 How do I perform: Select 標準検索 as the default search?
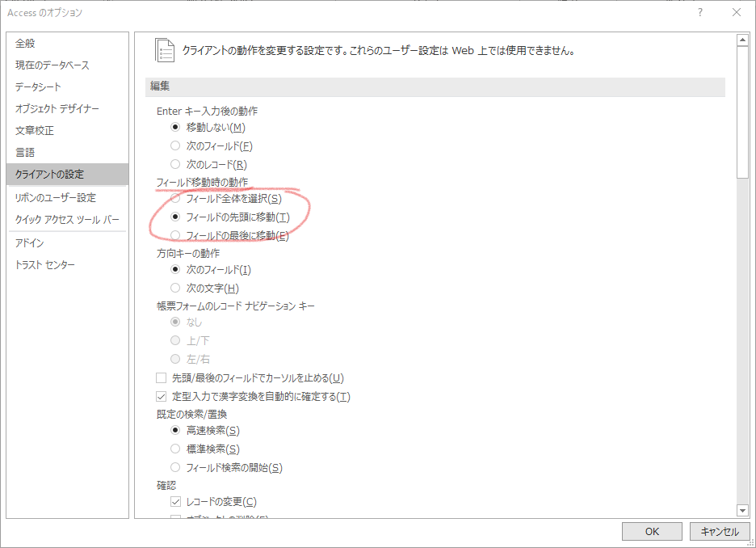175,449
